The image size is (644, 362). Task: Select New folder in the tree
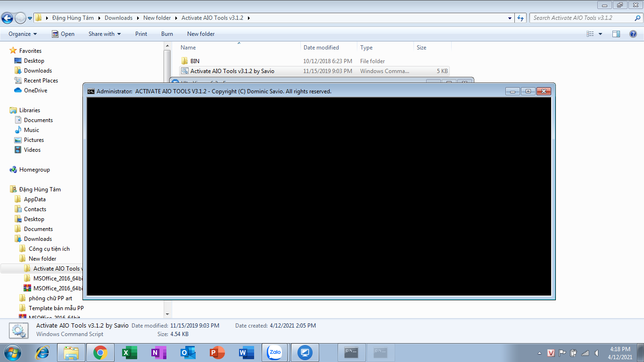click(42, 259)
